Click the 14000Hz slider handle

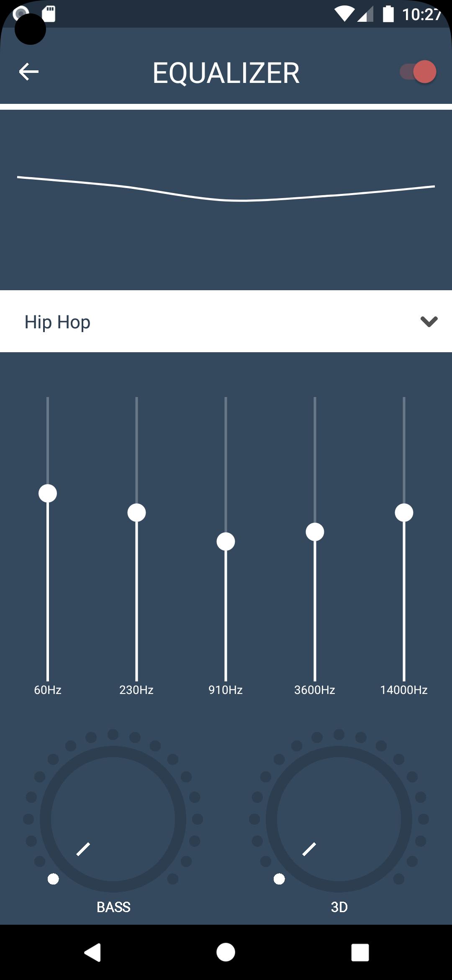tap(404, 513)
